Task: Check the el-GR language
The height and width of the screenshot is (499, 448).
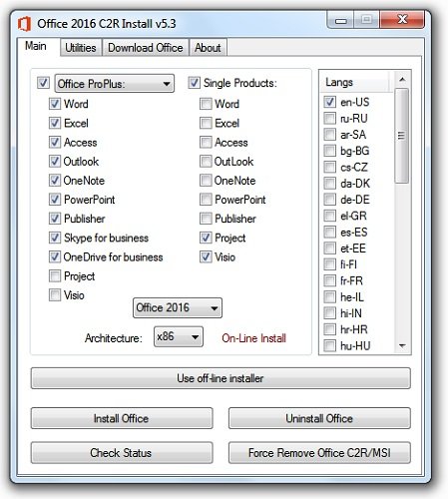Action: pyautogui.click(x=329, y=216)
